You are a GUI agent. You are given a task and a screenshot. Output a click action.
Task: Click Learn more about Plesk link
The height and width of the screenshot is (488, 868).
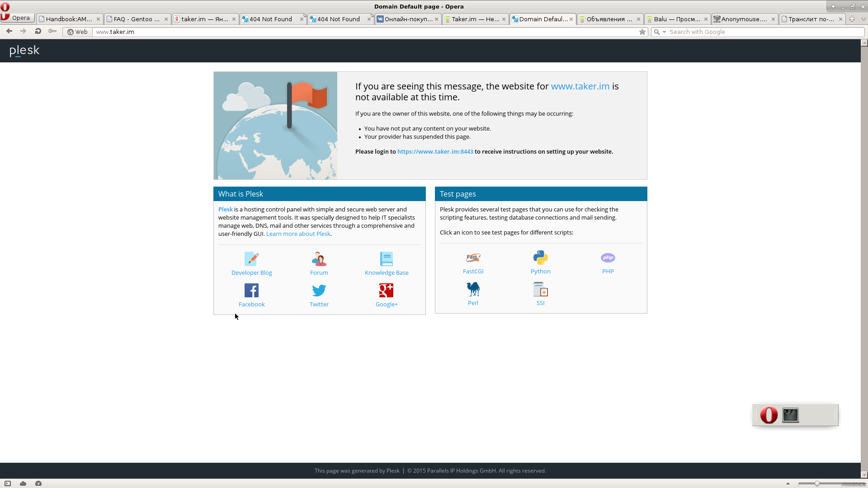298,234
